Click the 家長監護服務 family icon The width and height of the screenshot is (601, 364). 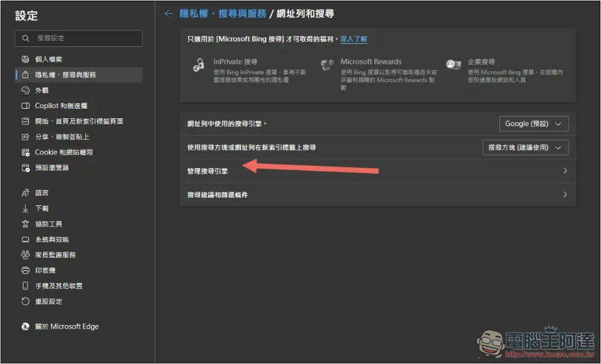25,255
